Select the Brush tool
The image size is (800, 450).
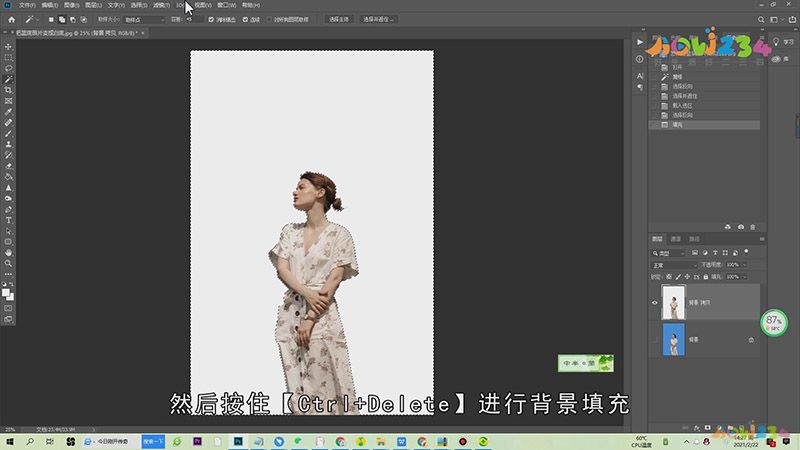tap(8, 133)
